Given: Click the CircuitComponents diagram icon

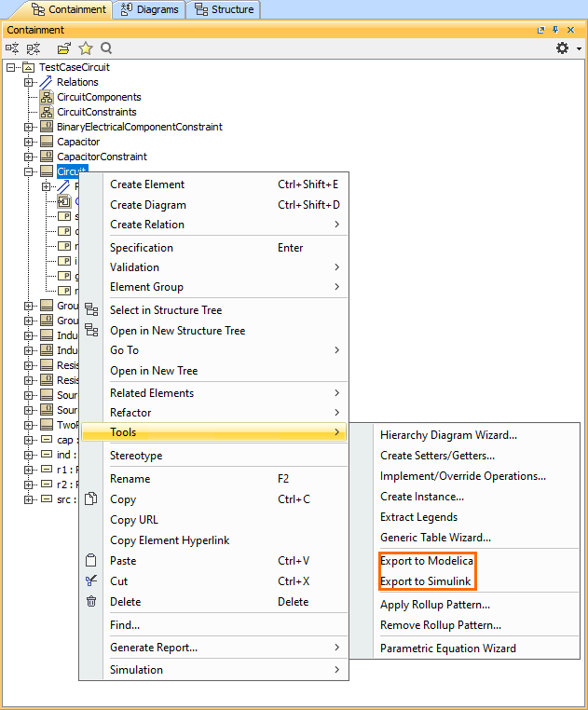Looking at the screenshot, I should (x=47, y=97).
